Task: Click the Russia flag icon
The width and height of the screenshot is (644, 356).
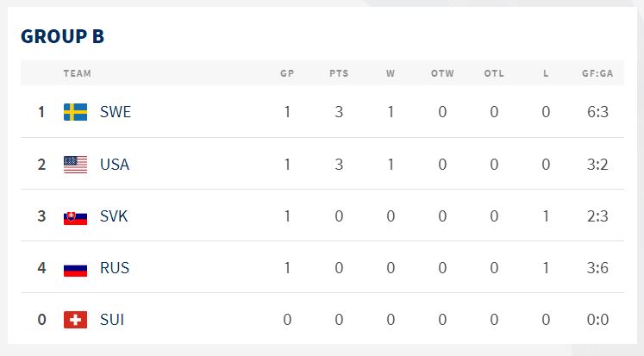Action: pos(76,268)
